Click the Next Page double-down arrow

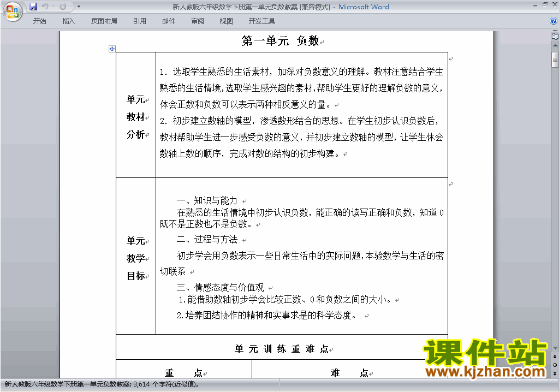pyautogui.click(x=555, y=373)
